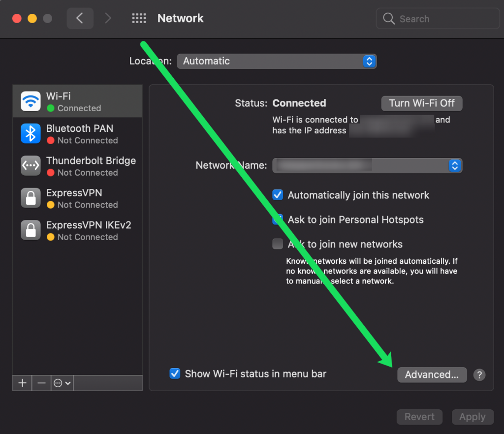Open help via the question mark icon

479,375
